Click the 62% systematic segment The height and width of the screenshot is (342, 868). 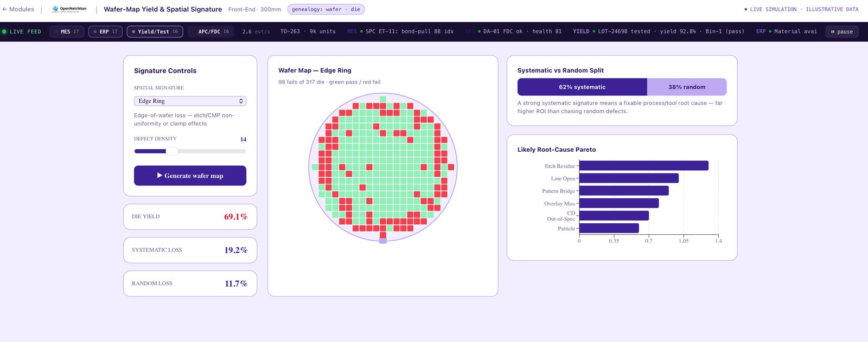[x=582, y=87]
